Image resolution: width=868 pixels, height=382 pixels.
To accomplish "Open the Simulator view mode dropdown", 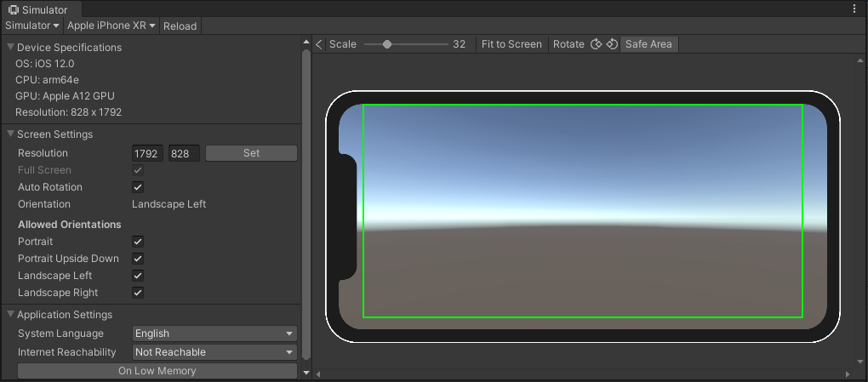I will pos(32,26).
